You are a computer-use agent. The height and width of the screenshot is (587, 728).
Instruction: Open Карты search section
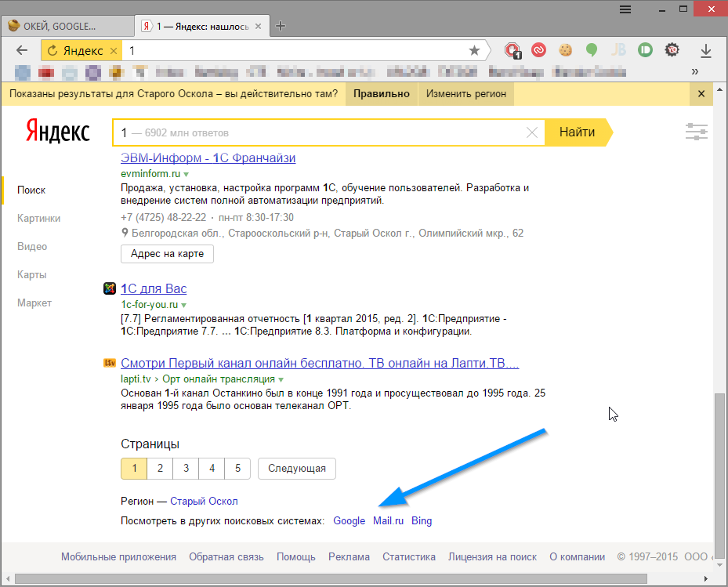(x=31, y=275)
